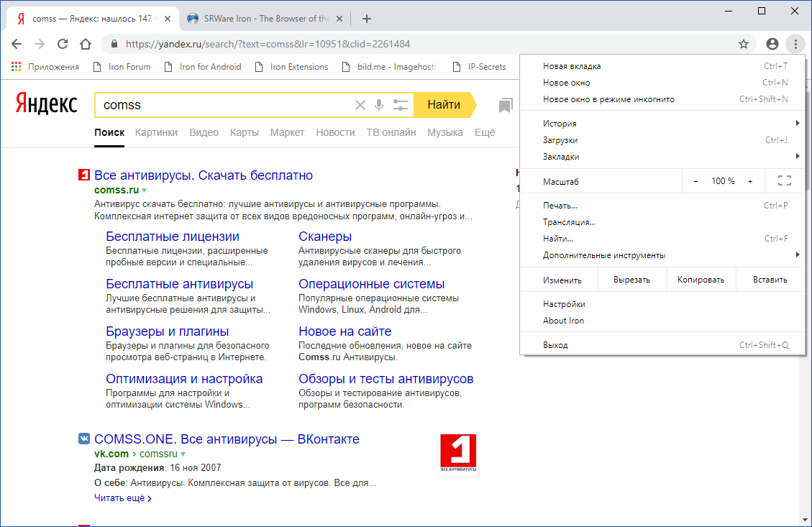Open About Iron menu entry
This screenshot has height=527, width=812.
click(x=662, y=321)
